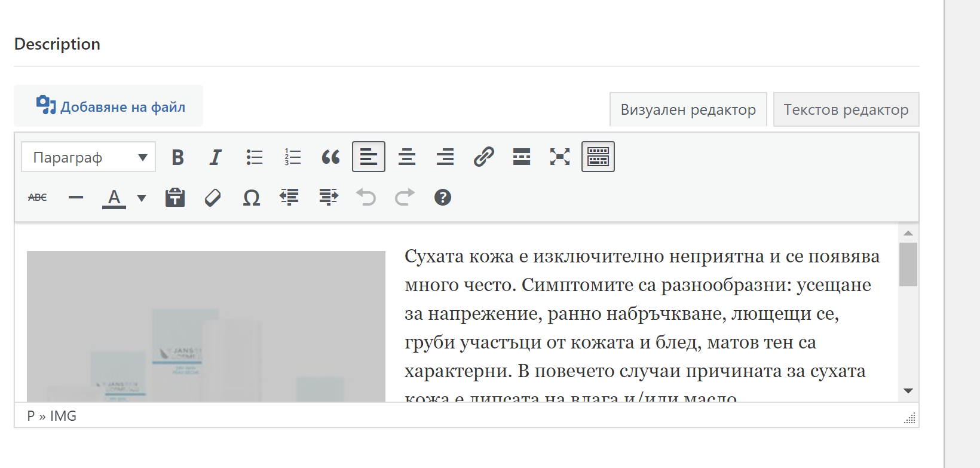Click the editor scrollbar down arrow

908,391
